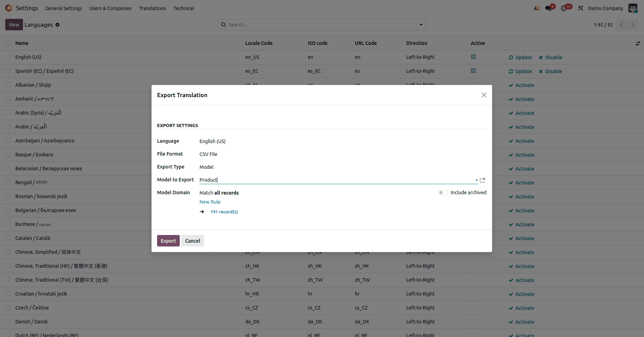Click the Update refresh icon for English (US)

(511, 57)
